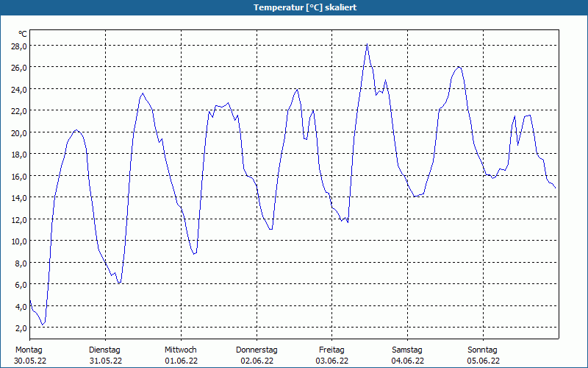This screenshot has height=368, width=588.
Task: Select the 26,0 axis label
Action: 19,68
